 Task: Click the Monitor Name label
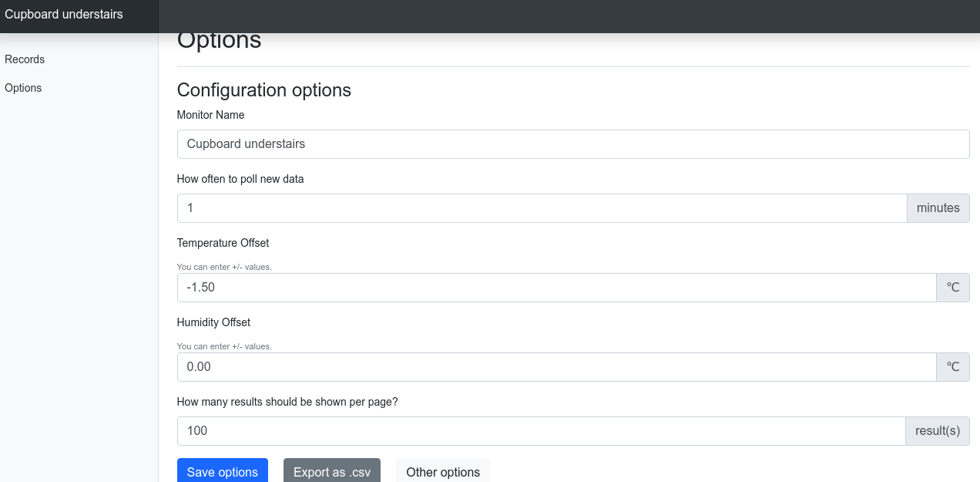coord(210,115)
